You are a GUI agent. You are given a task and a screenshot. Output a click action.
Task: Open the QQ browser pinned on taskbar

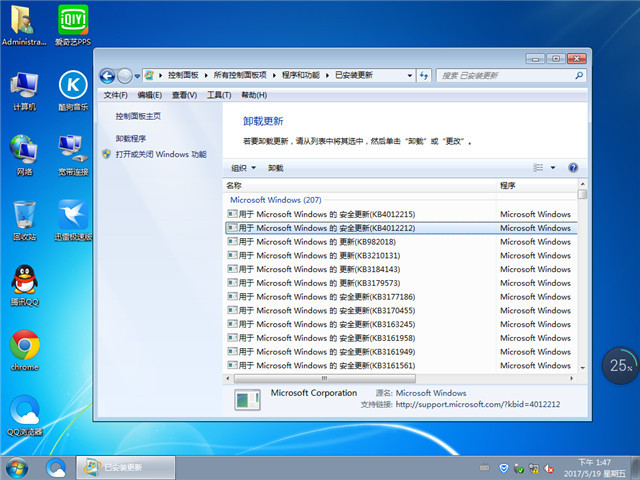(x=56, y=468)
